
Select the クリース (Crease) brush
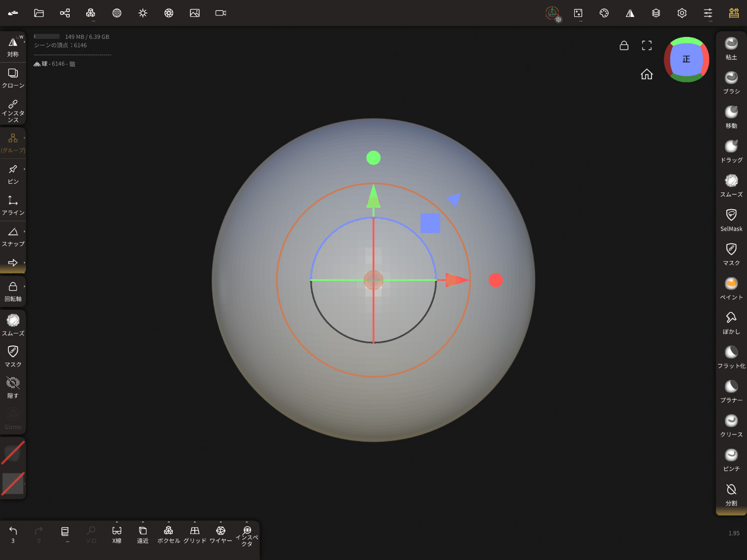(731, 425)
